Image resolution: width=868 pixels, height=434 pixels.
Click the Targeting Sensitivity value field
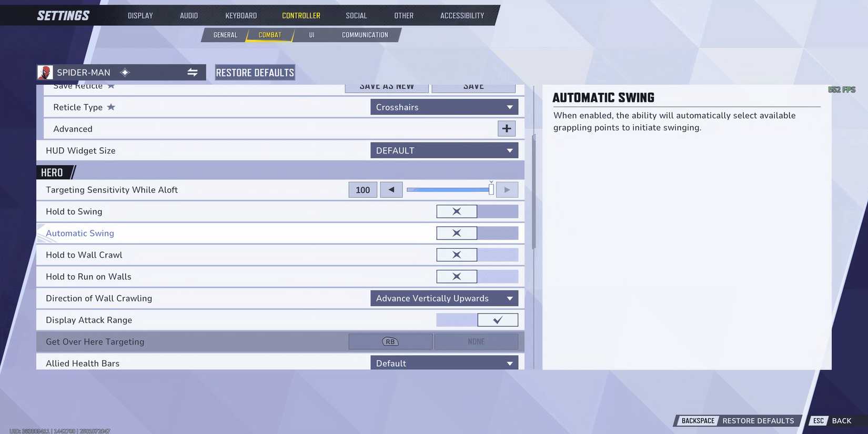pyautogui.click(x=363, y=190)
